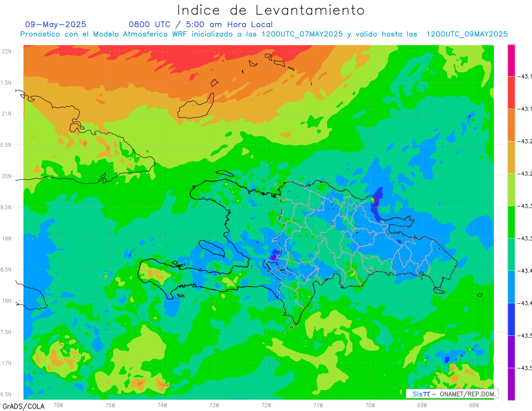532x411 pixels.
Task: Click the 73W longitude label
Action: pos(214,405)
